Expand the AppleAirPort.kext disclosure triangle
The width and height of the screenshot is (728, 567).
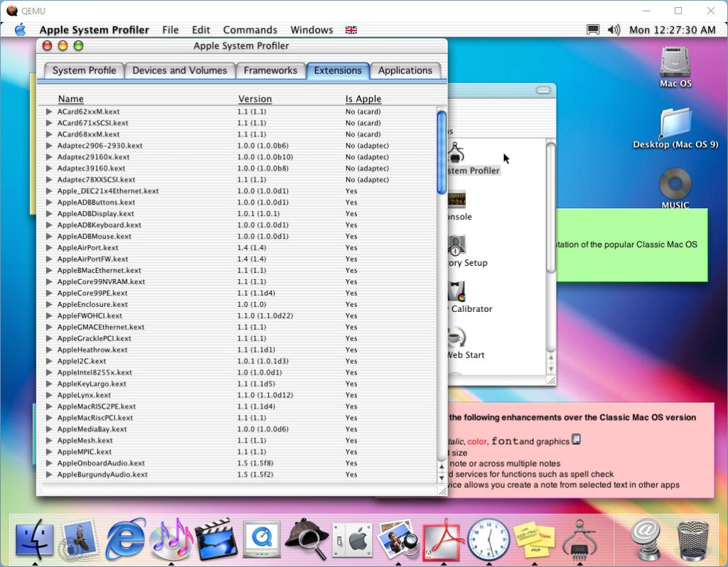click(x=49, y=248)
